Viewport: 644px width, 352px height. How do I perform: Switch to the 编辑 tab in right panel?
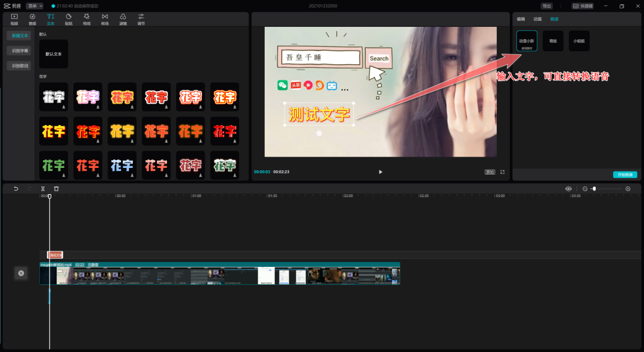tap(521, 19)
